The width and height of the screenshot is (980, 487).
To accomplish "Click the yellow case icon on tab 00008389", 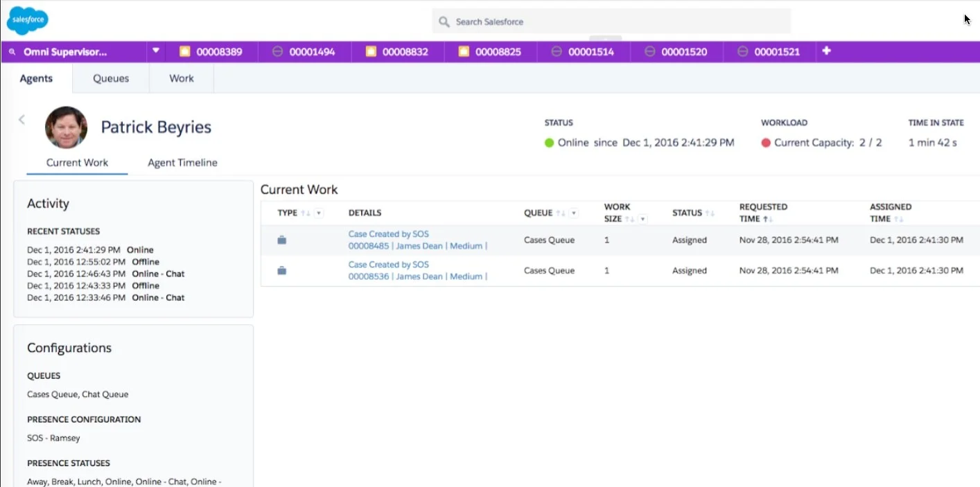I will pos(184,51).
